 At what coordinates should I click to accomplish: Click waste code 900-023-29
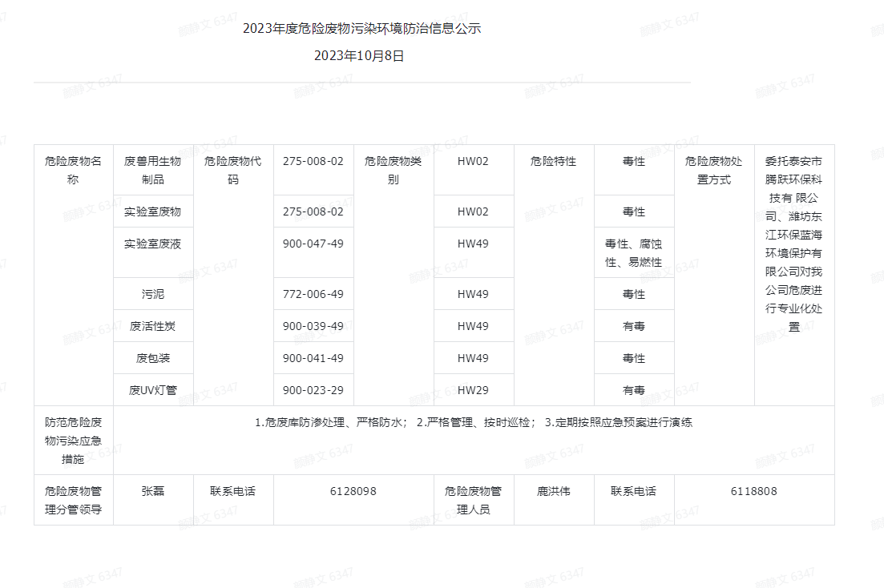[x=313, y=390]
